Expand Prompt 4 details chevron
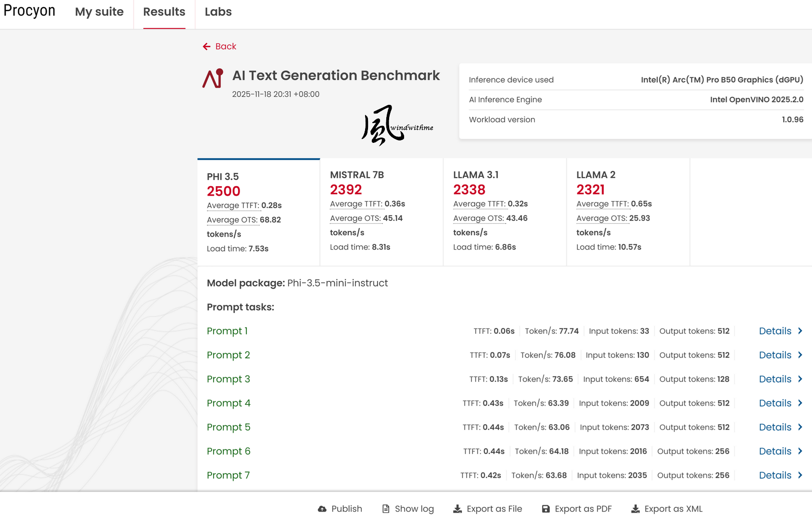 800,403
